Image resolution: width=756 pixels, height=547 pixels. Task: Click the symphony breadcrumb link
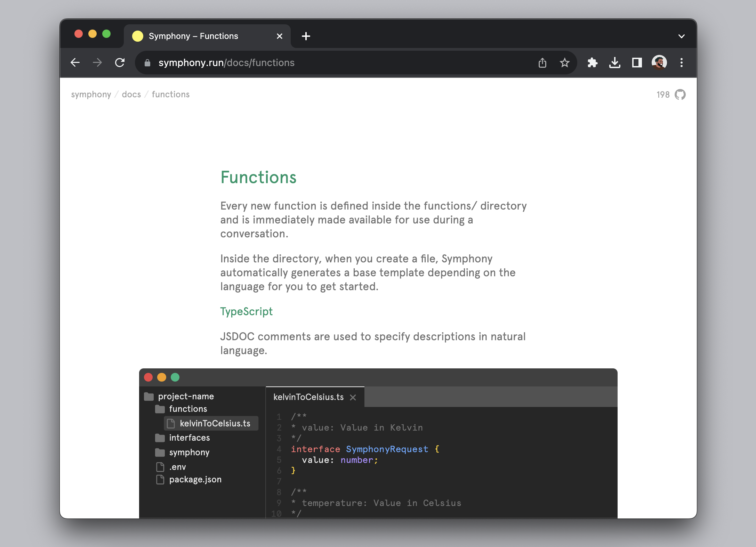[91, 95]
